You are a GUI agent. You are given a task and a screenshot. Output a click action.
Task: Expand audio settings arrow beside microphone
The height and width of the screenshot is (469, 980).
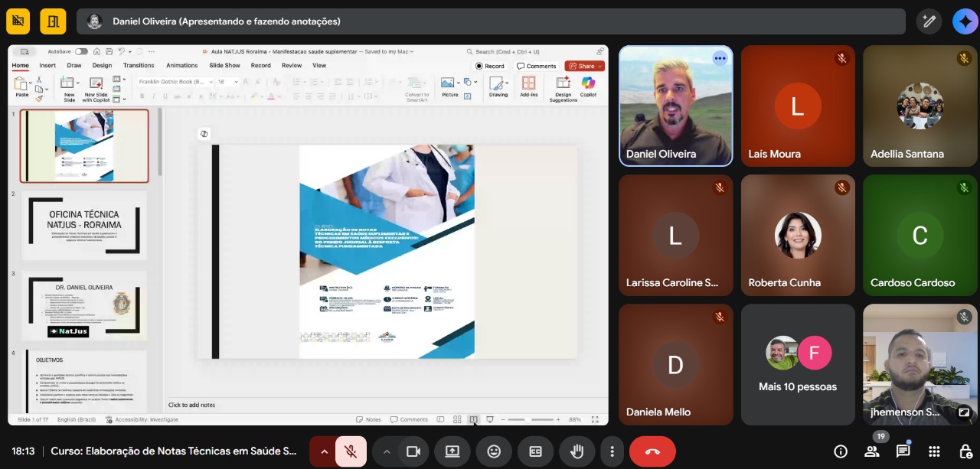324,451
